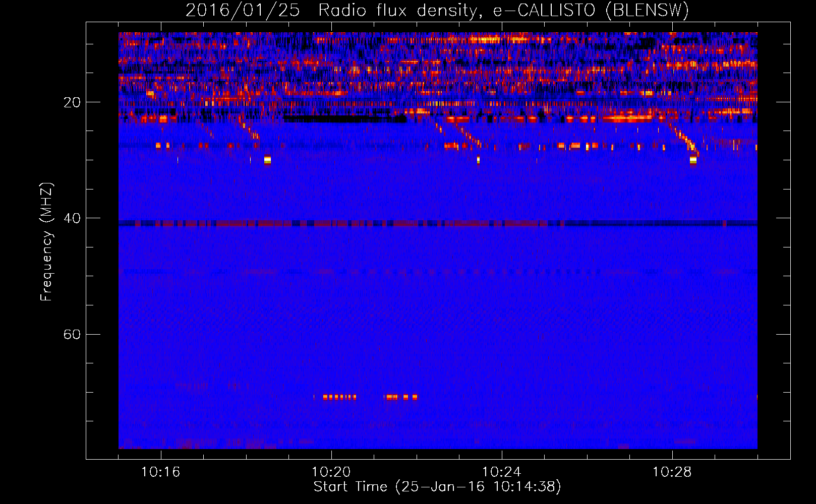The width and height of the screenshot is (816, 504).
Task: Click the plot title date 2016/01/25
Action: coord(243,10)
